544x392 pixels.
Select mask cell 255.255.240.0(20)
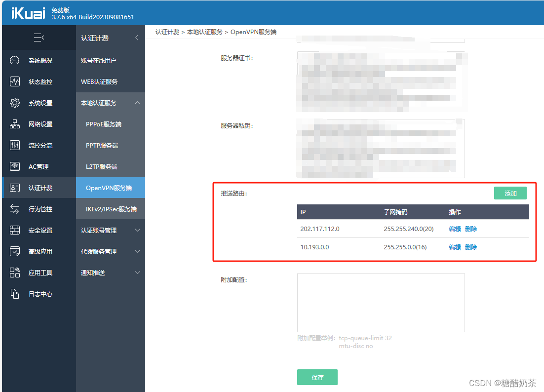409,229
